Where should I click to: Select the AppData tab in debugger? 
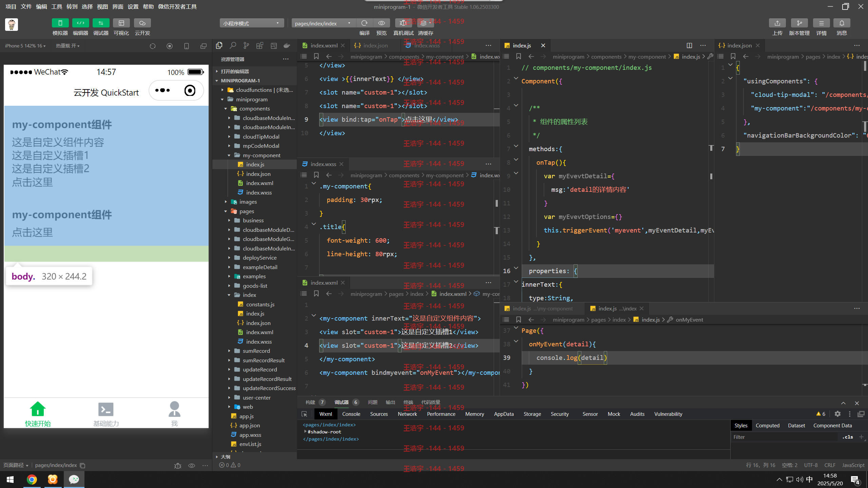pos(504,414)
